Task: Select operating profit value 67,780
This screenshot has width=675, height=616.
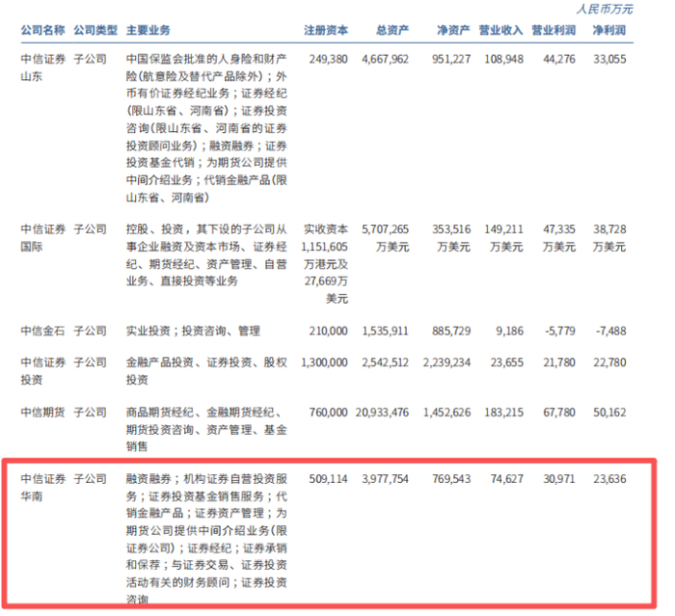Action: click(x=559, y=413)
